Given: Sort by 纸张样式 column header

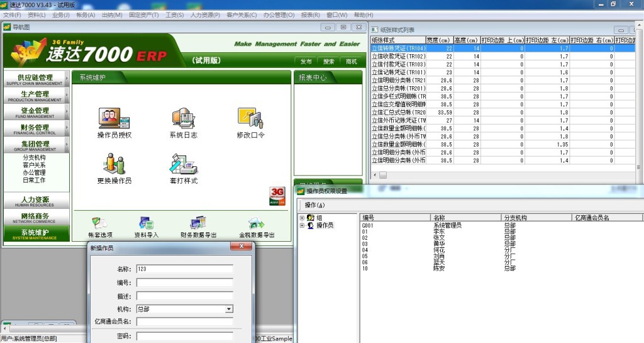Looking at the screenshot, I should tap(398, 40).
